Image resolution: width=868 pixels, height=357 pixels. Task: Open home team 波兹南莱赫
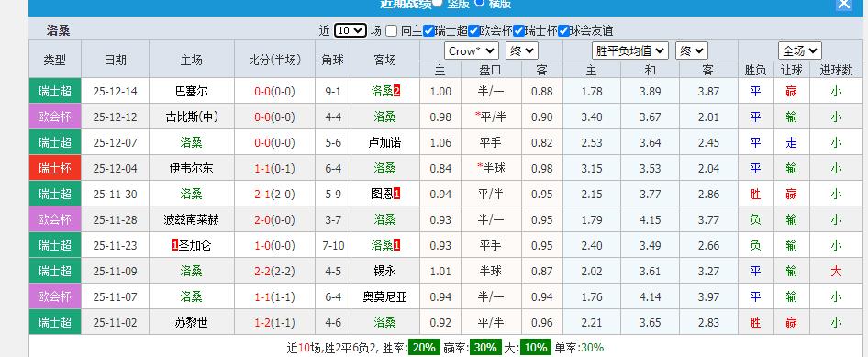pyautogui.click(x=192, y=219)
